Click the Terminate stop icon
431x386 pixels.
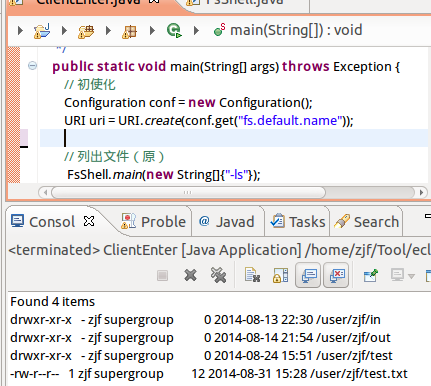(162, 276)
